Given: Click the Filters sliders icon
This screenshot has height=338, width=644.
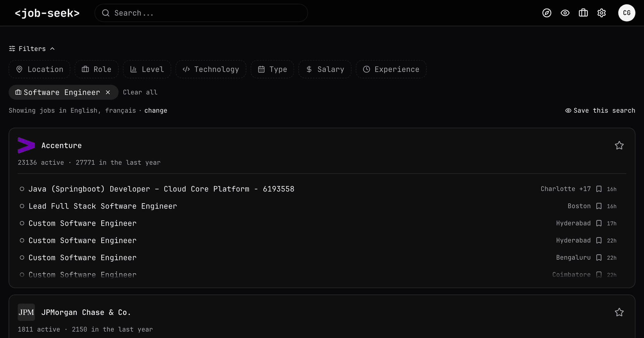Looking at the screenshot, I should coord(12,49).
